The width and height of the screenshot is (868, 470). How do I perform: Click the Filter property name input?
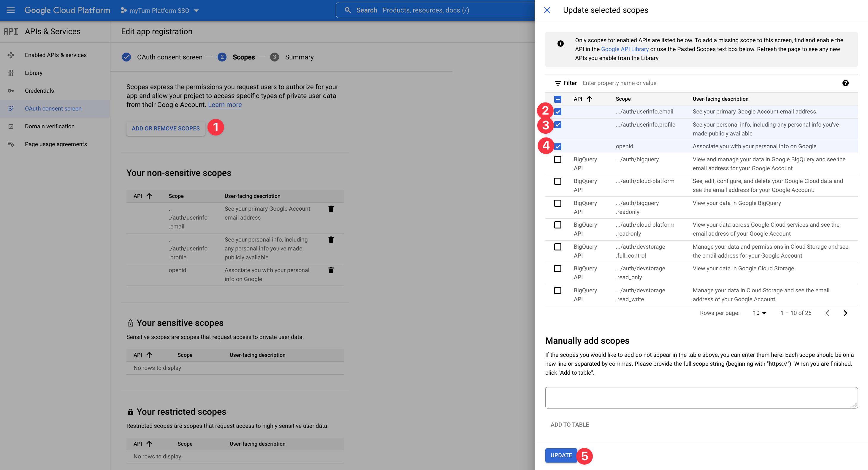708,83
